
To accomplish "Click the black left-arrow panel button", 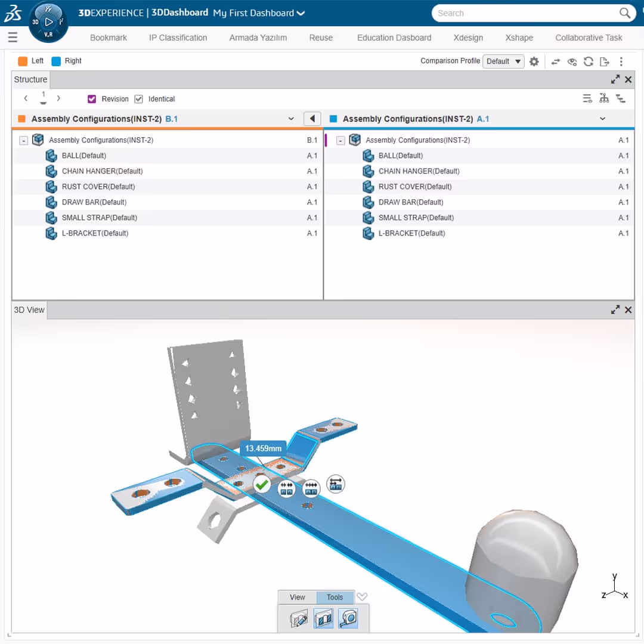I will coord(312,119).
